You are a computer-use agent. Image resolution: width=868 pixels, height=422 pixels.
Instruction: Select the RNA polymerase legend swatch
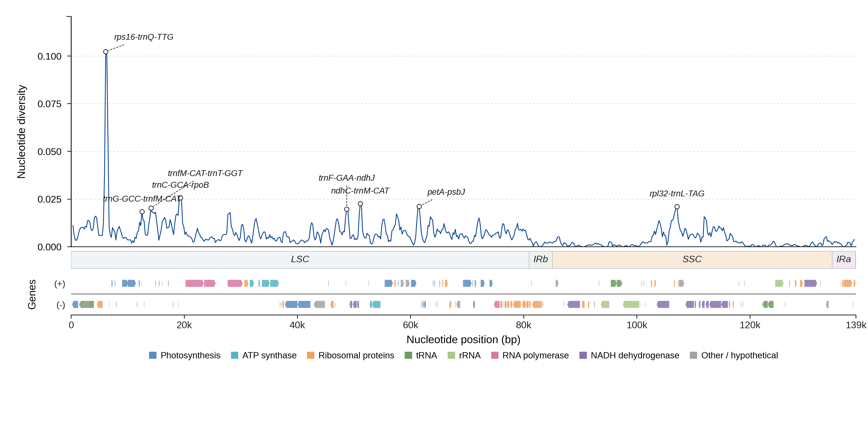(495, 355)
